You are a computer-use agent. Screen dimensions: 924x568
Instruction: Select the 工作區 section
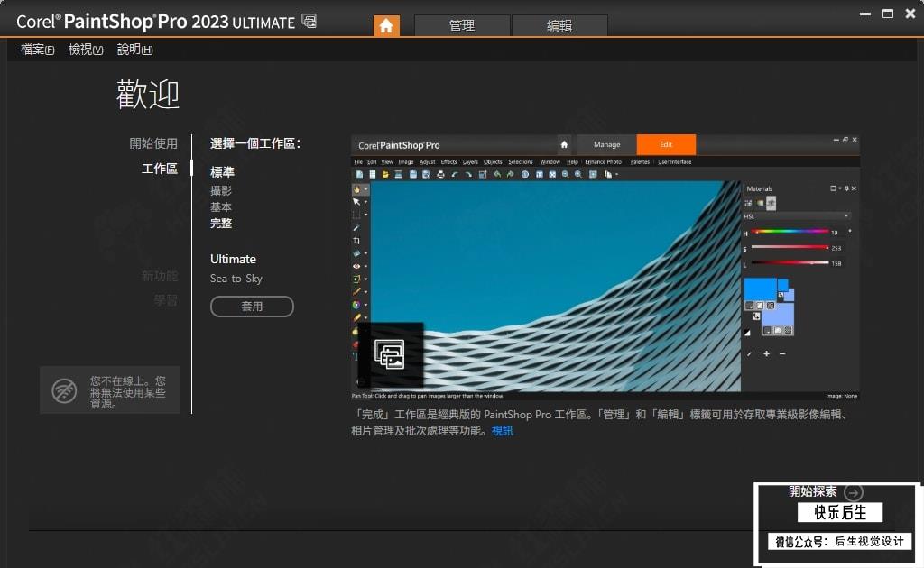pyautogui.click(x=159, y=169)
